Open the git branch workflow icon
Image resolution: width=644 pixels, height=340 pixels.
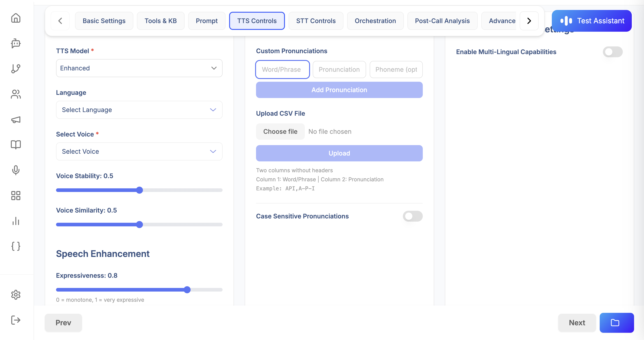tap(16, 69)
